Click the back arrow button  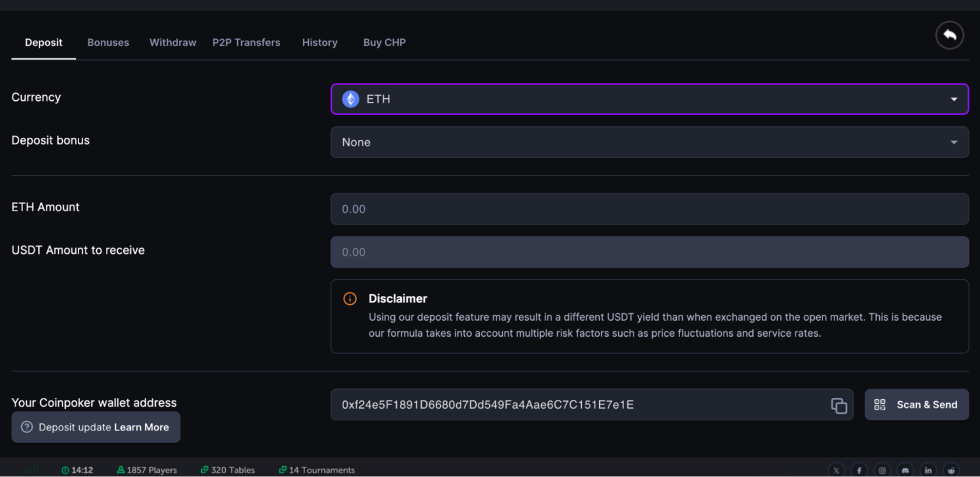(x=949, y=36)
